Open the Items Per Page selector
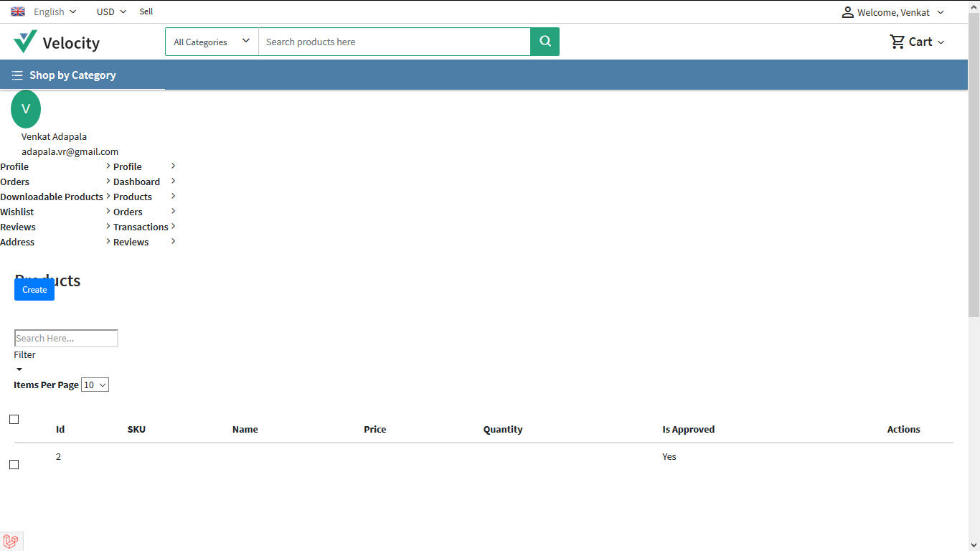 95,385
